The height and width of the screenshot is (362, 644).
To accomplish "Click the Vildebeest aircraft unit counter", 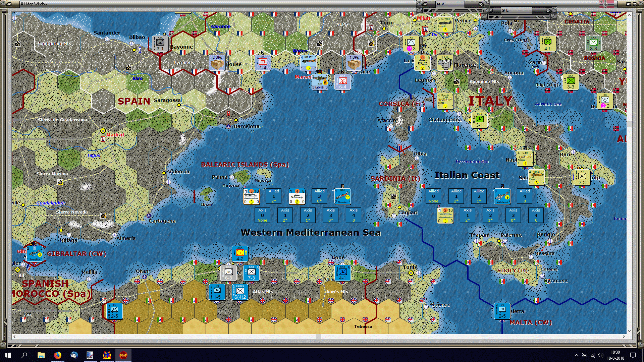I will click(x=502, y=196).
